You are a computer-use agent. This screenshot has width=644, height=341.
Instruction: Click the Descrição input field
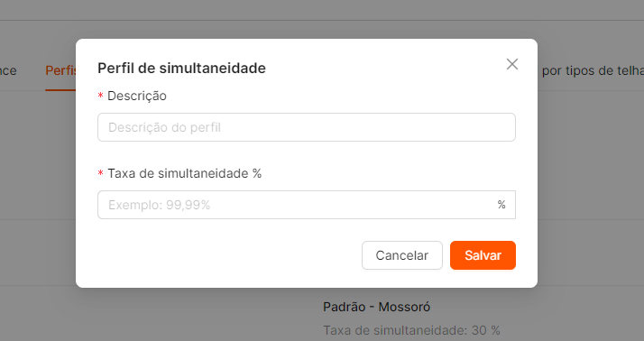(x=307, y=127)
